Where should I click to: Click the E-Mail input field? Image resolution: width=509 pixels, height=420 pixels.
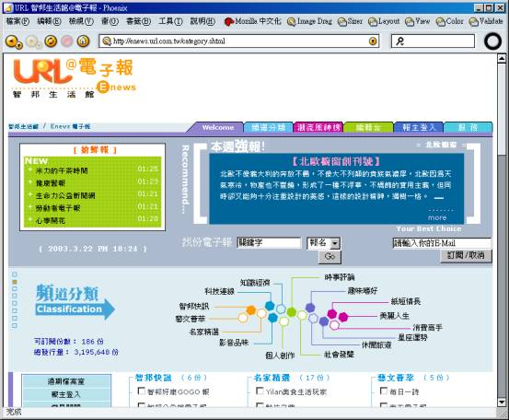pos(442,243)
